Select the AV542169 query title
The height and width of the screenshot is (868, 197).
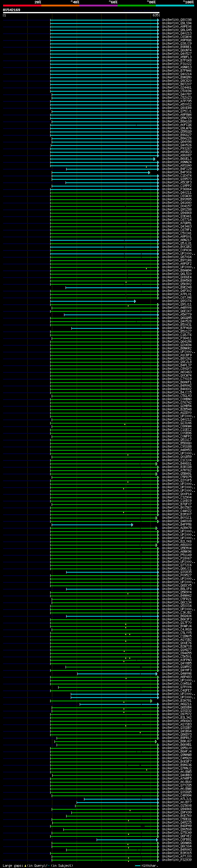[11, 10]
